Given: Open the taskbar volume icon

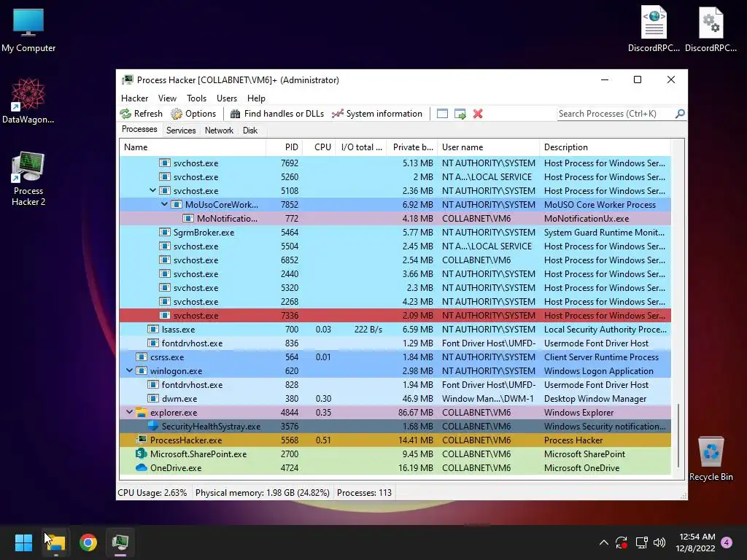Looking at the screenshot, I should click(659, 542).
